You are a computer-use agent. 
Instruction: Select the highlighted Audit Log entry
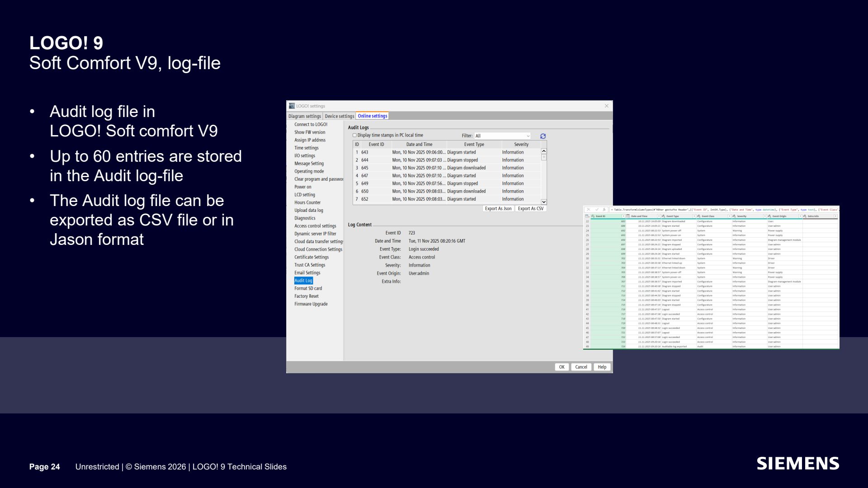tap(303, 281)
